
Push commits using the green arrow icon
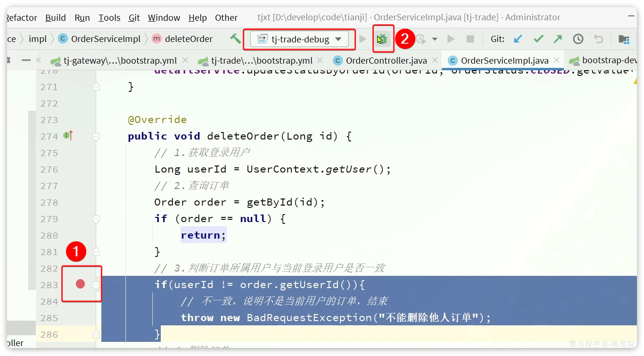pos(558,39)
